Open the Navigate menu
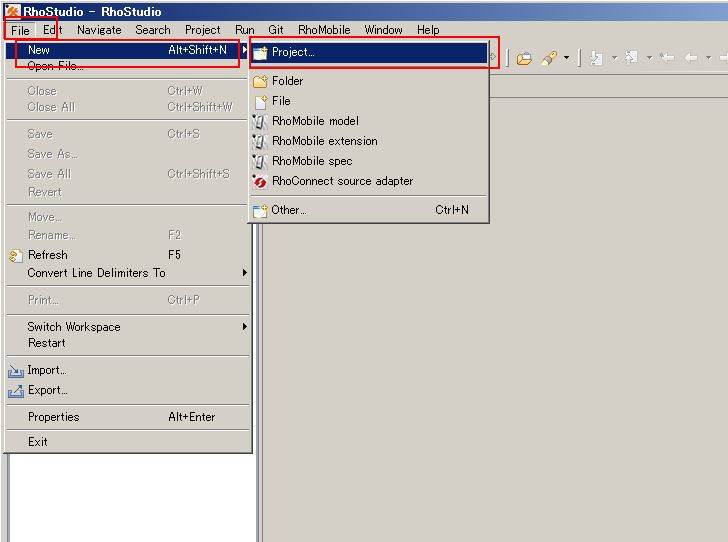The width and height of the screenshot is (728, 542). [99, 30]
